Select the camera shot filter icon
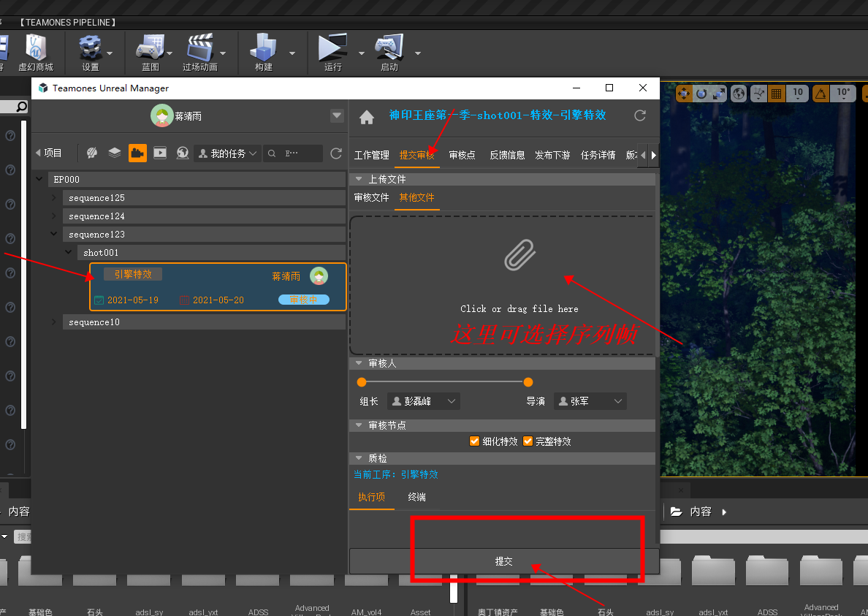Screen dimensions: 868x616 tap(137, 153)
